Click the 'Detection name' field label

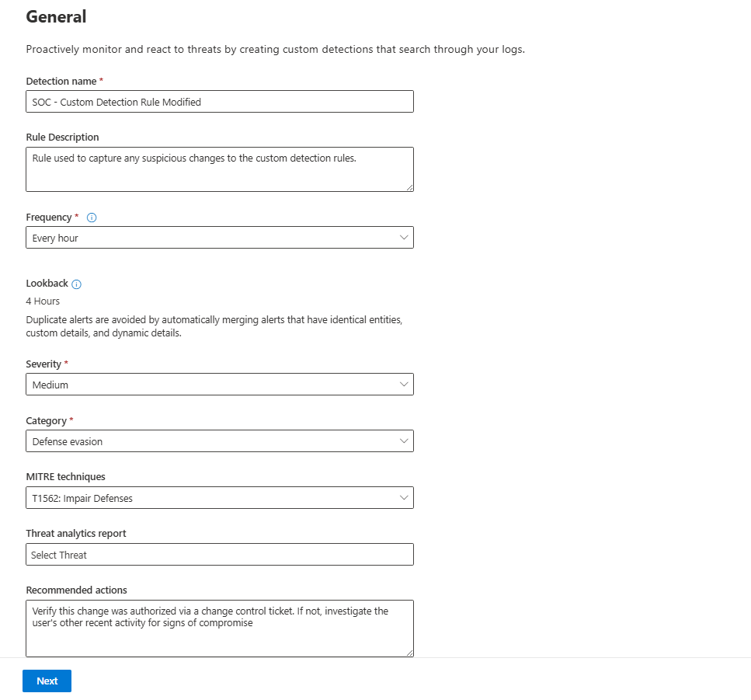click(x=61, y=82)
